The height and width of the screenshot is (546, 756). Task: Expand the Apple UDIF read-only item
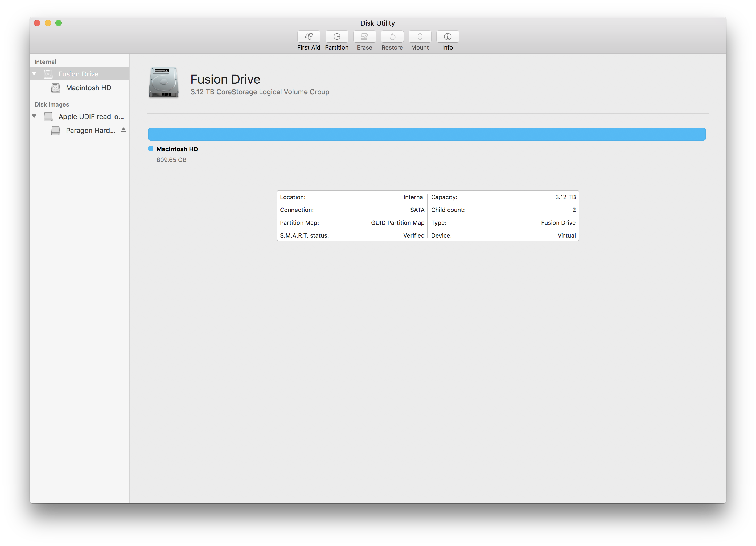(36, 116)
